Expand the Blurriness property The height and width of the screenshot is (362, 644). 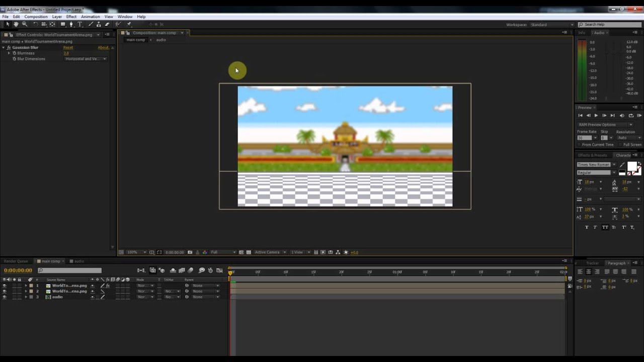9,53
